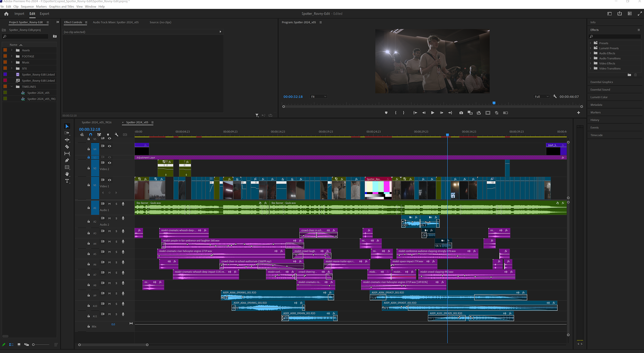This screenshot has height=353, width=644.
Task: Toggle V4 track output eye
Action: tap(109, 146)
